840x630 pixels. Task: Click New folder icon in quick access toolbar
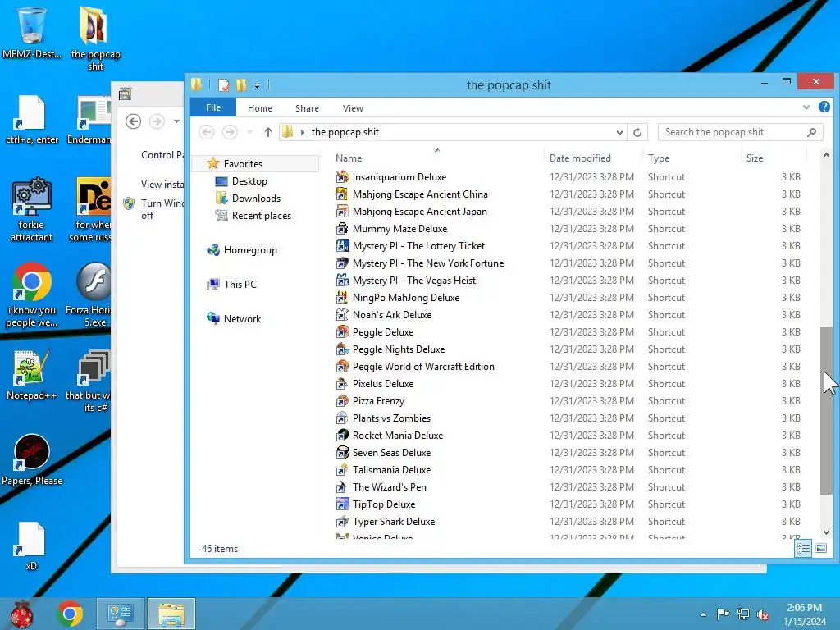pos(242,85)
